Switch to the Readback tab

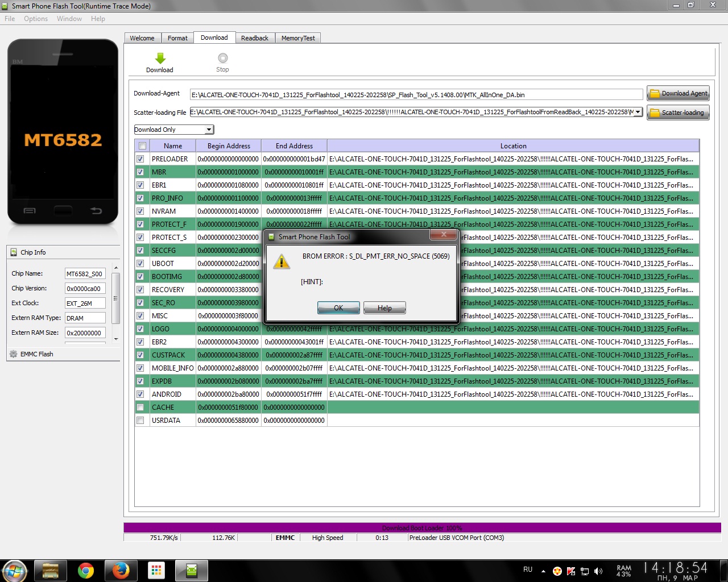pos(254,38)
